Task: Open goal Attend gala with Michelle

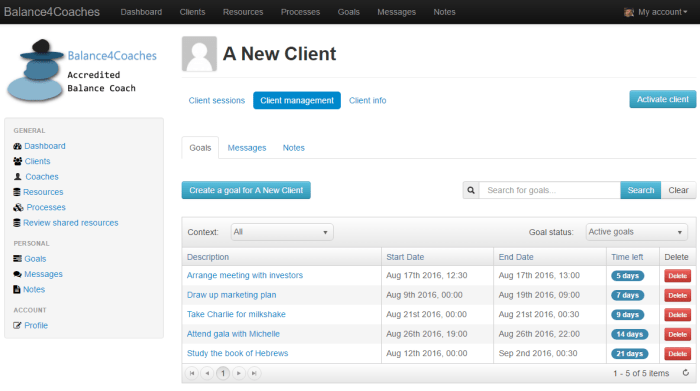Action: 233,334
